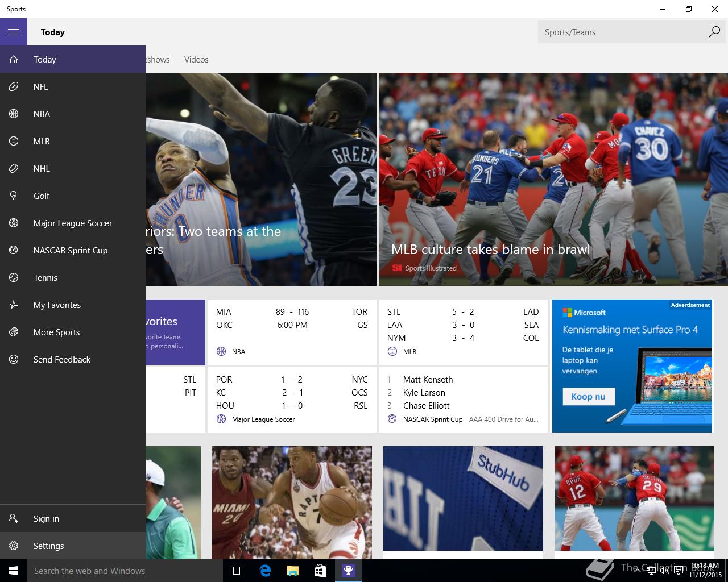Open the Thunder vs Warriors basketball story

tap(261, 179)
